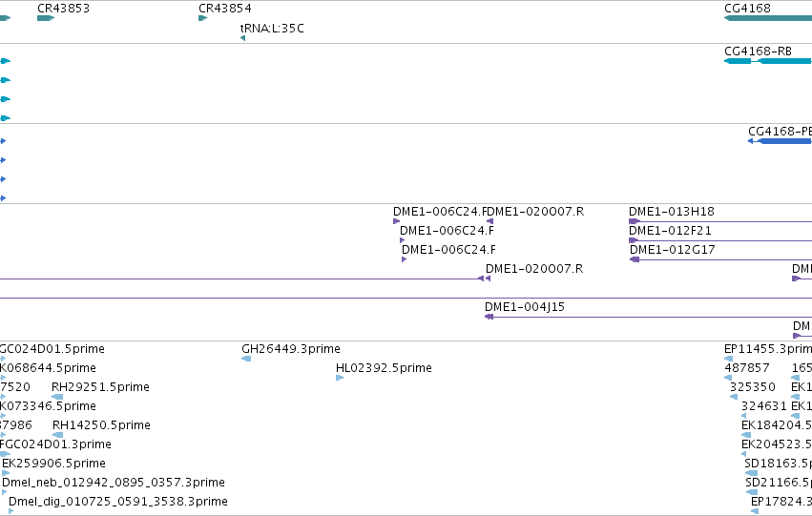812x516 pixels.
Task: Click the EP11455.3prim EST label
Action: point(768,349)
